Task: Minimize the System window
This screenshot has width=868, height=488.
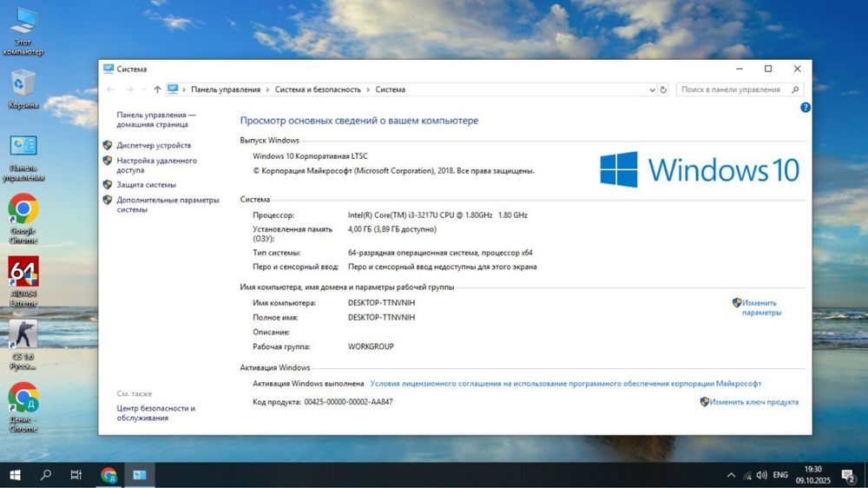Action: point(739,69)
